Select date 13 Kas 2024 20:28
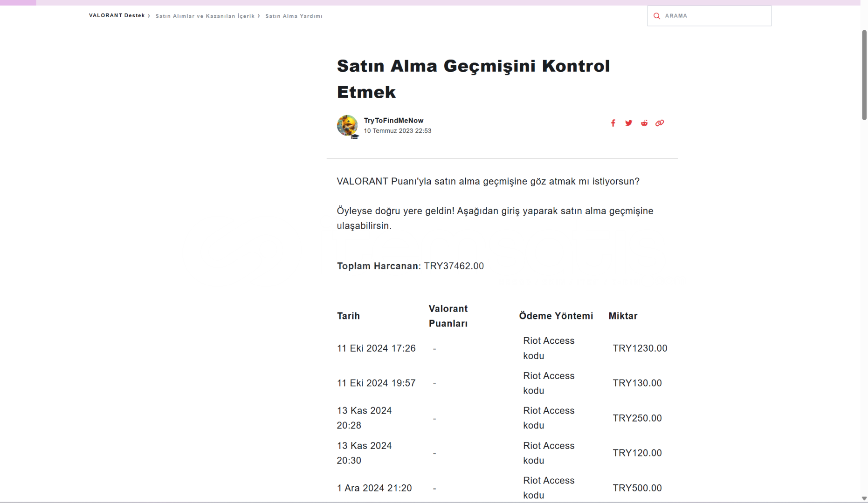Screen dimensions: 868x503 pyautogui.click(x=365, y=418)
